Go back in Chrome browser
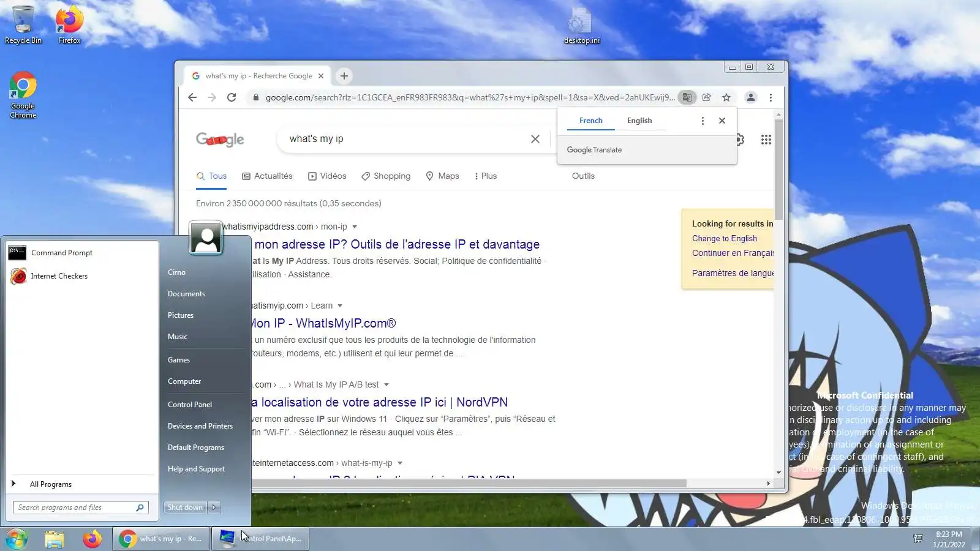The width and height of the screenshot is (980, 551). (192, 97)
